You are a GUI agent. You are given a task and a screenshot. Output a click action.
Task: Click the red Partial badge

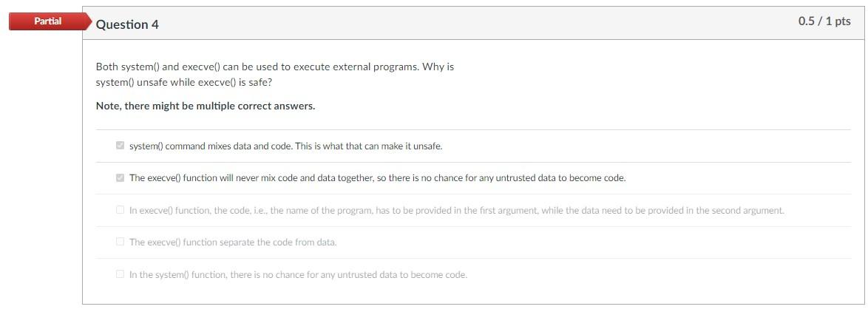46,21
